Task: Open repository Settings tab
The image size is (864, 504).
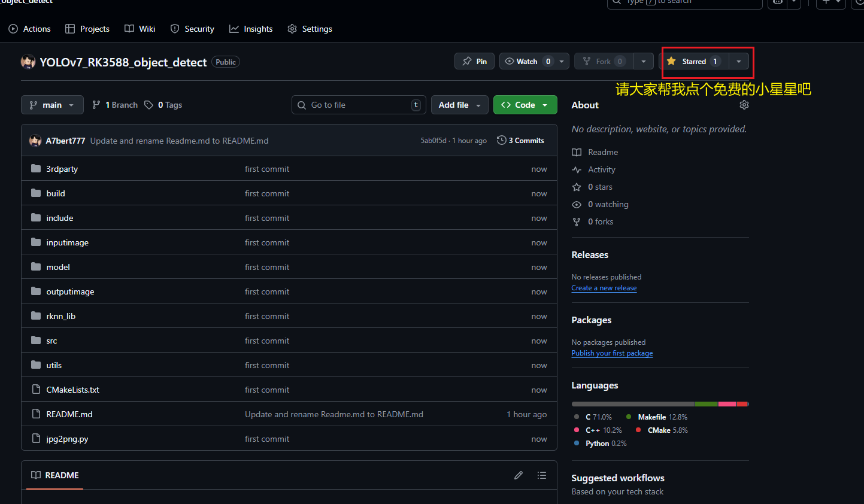Action: coord(310,29)
